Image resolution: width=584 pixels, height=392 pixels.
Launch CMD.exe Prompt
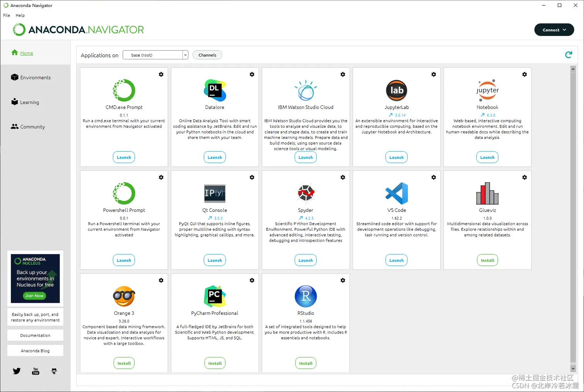(x=124, y=157)
